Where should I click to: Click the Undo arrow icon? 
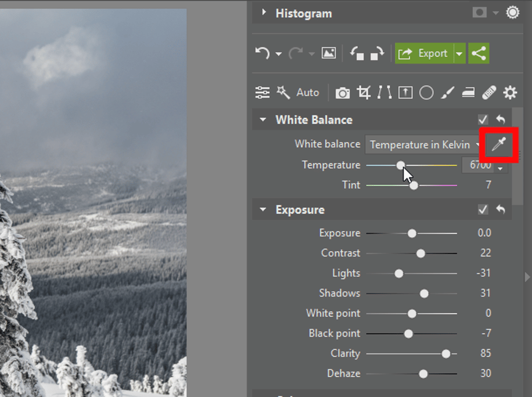(263, 53)
